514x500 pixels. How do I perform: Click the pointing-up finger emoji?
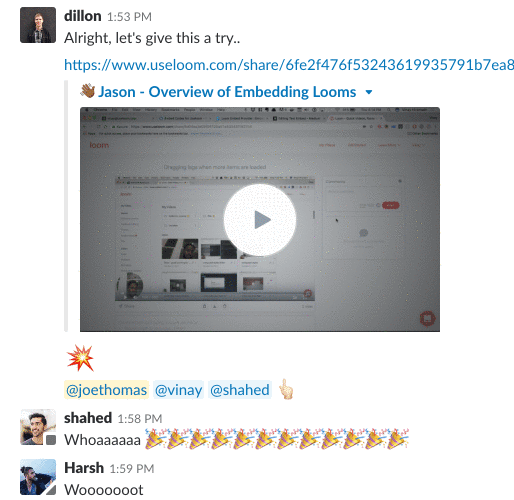pos(286,389)
